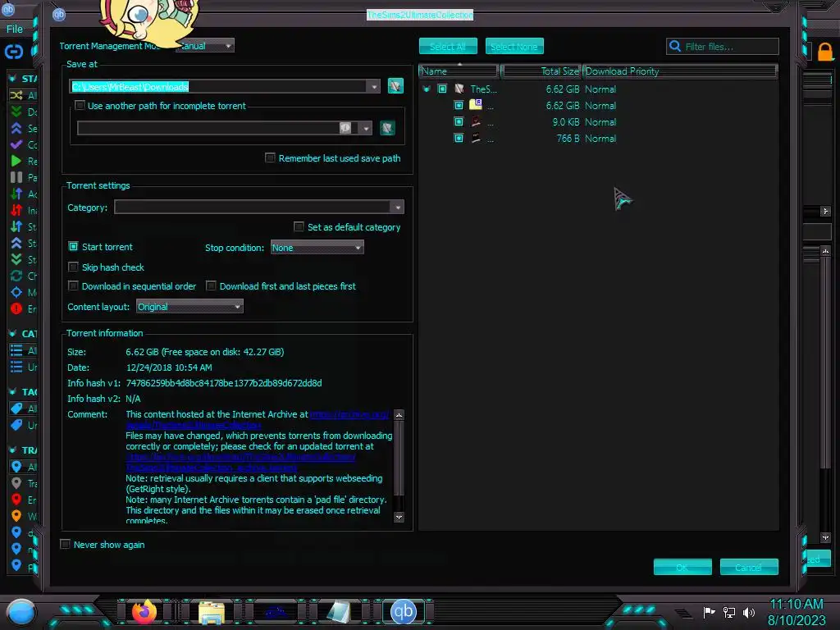
Task: Select the Inactive red-arrows status filter
Action: pos(16,211)
